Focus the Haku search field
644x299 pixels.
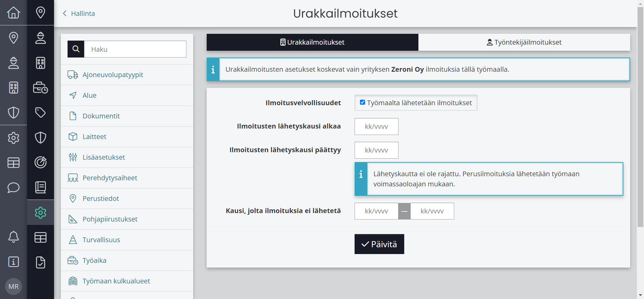[x=135, y=49]
